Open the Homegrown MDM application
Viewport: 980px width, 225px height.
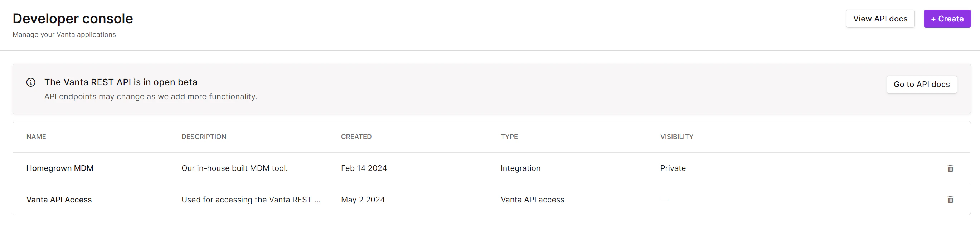pyautogui.click(x=60, y=168)
